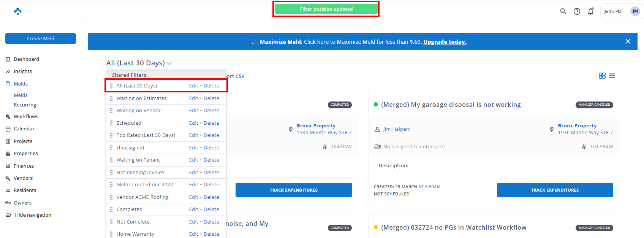
Task: Close the Maximize Meld banner
Action: 628,41
